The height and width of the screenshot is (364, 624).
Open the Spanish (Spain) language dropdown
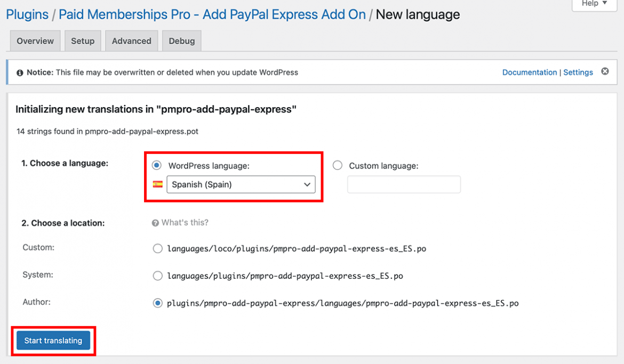tap(241, 184)
